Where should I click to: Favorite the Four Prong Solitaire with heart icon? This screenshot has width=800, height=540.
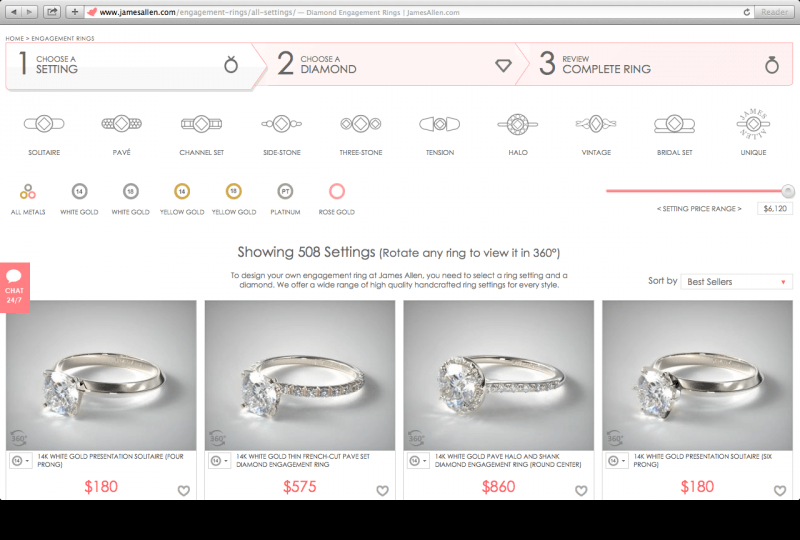pos(184,490)
